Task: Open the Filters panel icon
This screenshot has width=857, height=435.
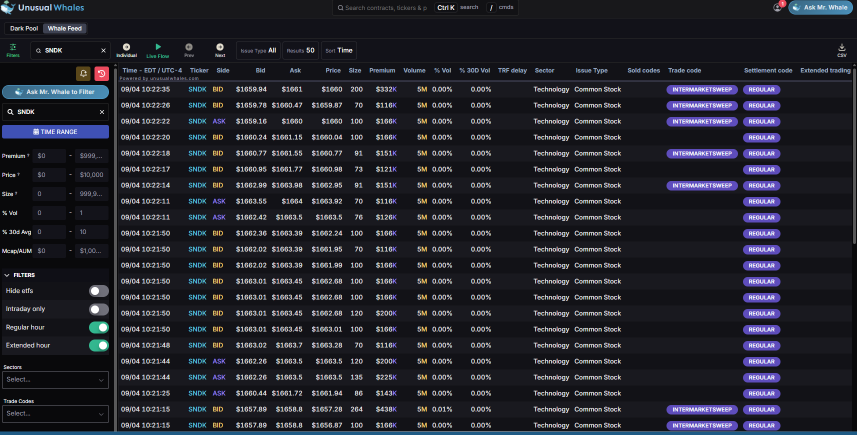Action: pyautogui.click(x=13, y=50)
